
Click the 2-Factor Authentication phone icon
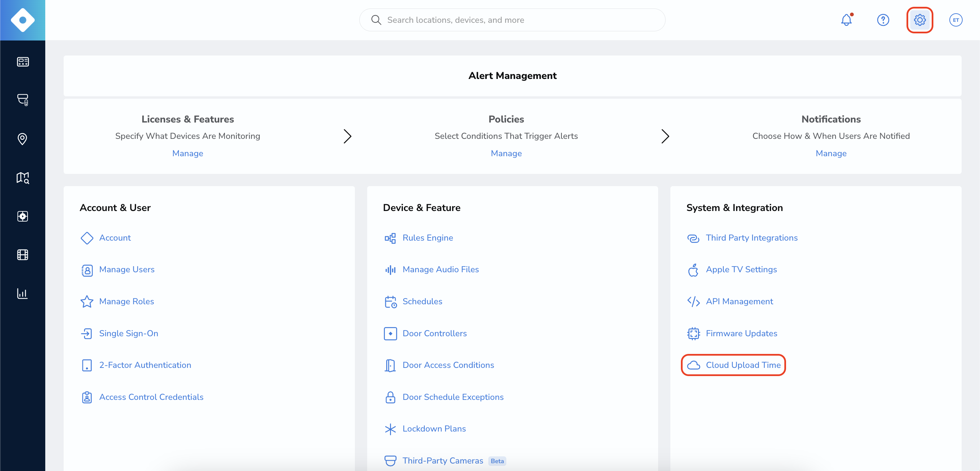[x=87, y=365]
